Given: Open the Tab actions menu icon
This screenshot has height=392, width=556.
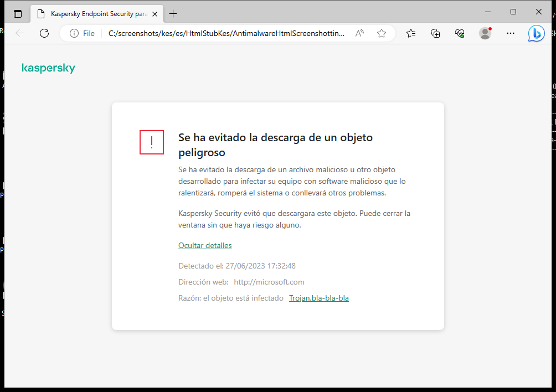Looking at the screenshot, I should [x=18, y=13].
